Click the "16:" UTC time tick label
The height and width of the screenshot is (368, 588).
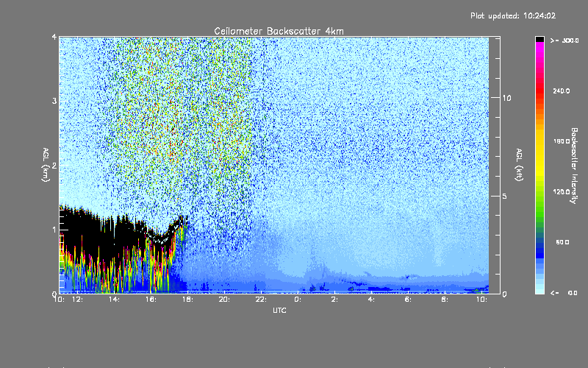pyautogui.click(x=151, y=300)
